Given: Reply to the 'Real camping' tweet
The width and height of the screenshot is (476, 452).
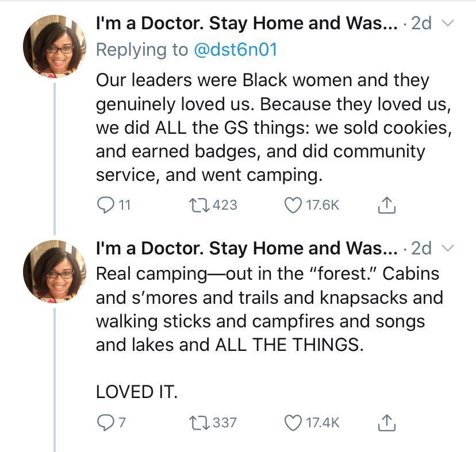Looking at the screenshot, I should tap(105, 423).
